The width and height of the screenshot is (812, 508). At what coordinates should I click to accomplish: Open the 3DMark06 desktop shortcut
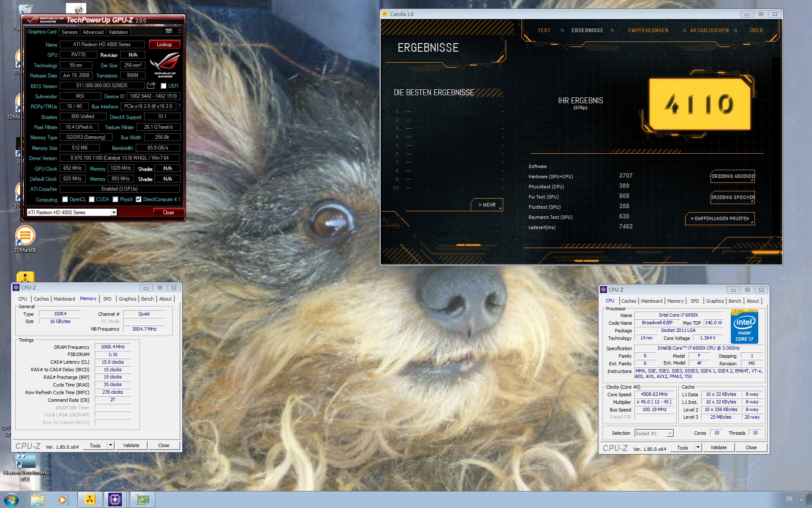[x=25, y=239]
